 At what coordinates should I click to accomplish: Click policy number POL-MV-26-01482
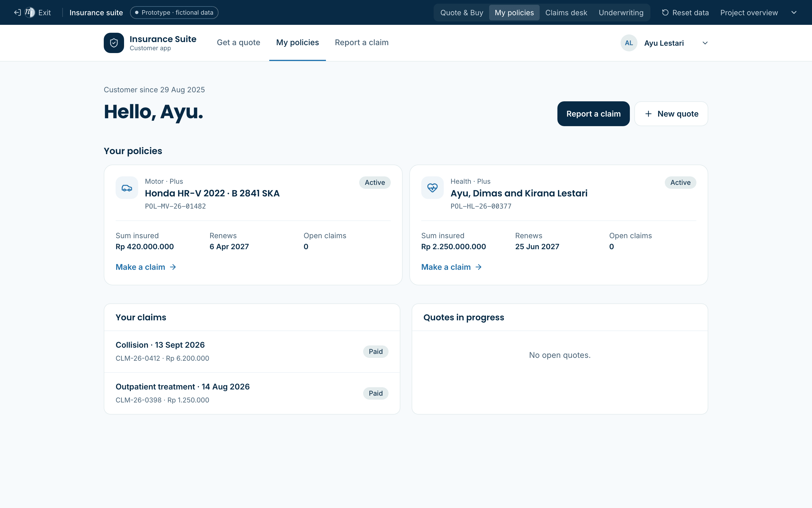175,206
